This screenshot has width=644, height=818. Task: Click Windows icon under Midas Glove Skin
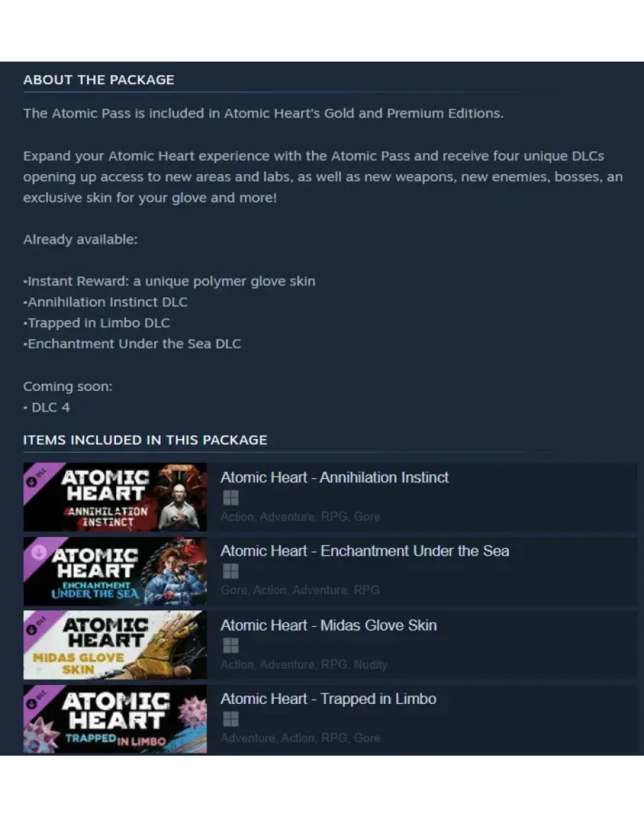click(x=231, y=646)
